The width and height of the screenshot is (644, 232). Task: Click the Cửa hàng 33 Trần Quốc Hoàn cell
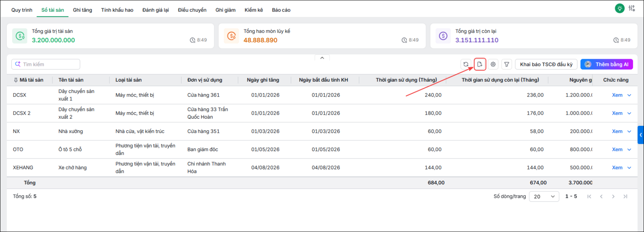tap(207, 113)
